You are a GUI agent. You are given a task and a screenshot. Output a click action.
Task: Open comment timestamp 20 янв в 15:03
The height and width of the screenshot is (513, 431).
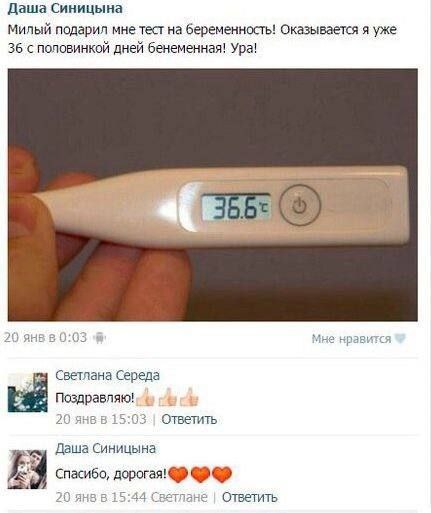101,419
